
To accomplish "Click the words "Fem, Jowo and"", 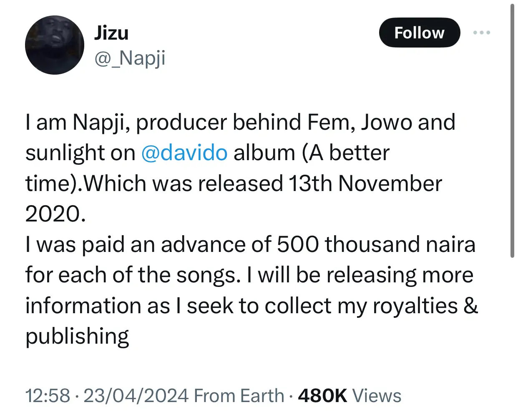I will [381, 122].
